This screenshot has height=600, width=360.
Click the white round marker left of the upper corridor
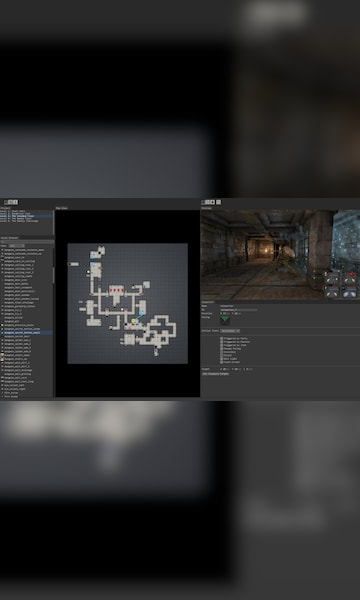coord(88,272)
